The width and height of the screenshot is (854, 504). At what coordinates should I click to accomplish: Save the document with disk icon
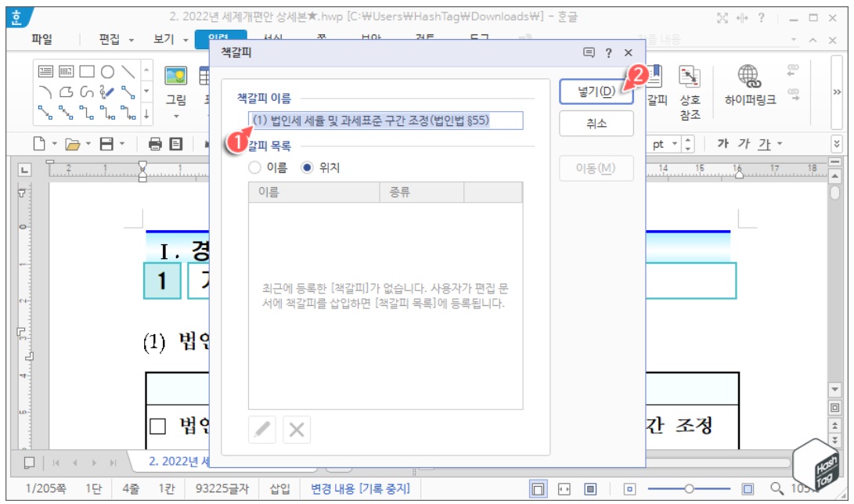tap(106, 144)
